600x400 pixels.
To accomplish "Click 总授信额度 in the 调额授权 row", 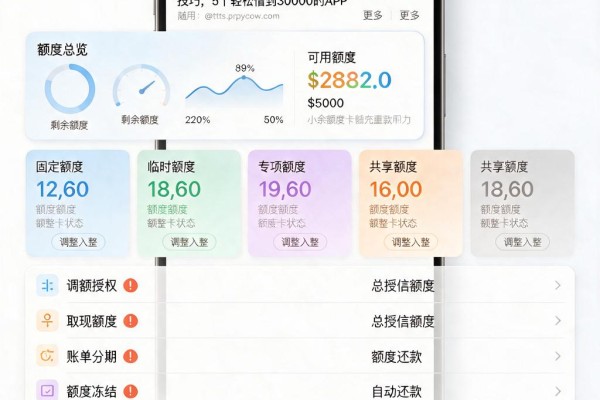I will 403,286.
